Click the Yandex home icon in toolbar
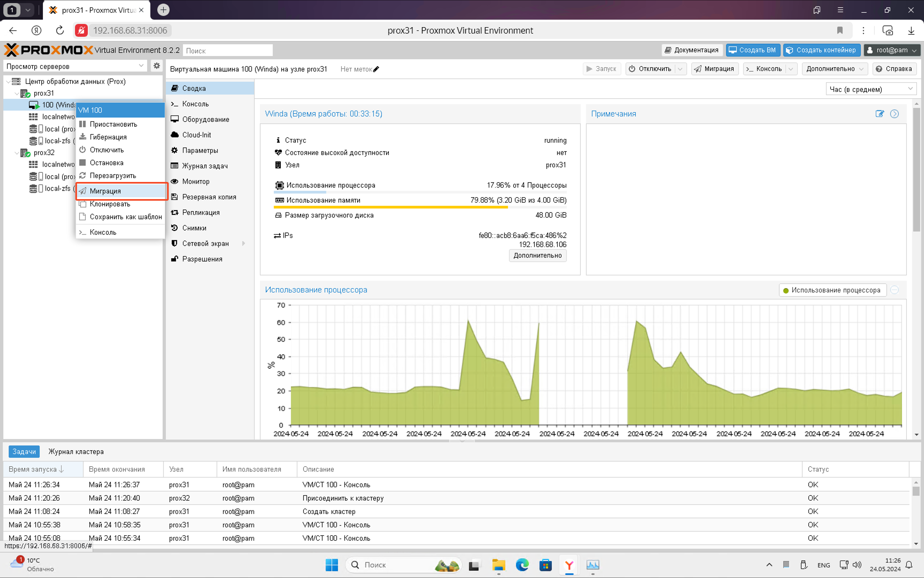This screenshot has width=924, height=578. [x=36, y=31]
